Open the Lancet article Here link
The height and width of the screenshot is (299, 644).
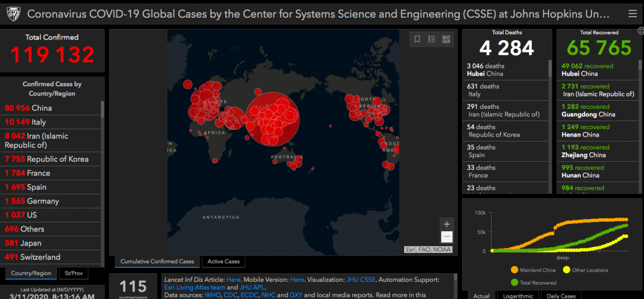point(233,280)
